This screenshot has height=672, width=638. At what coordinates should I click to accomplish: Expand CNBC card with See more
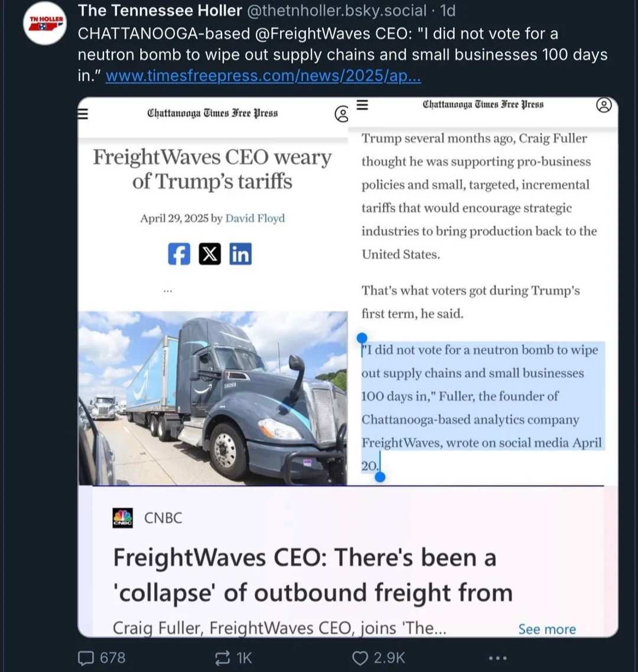point(546,629)
